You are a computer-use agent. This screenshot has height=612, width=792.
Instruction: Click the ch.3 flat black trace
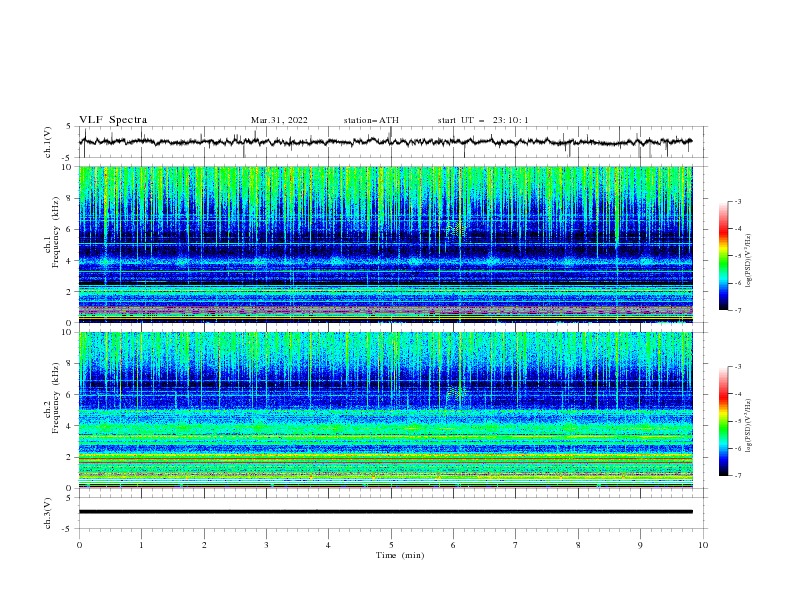coord(386,512)
